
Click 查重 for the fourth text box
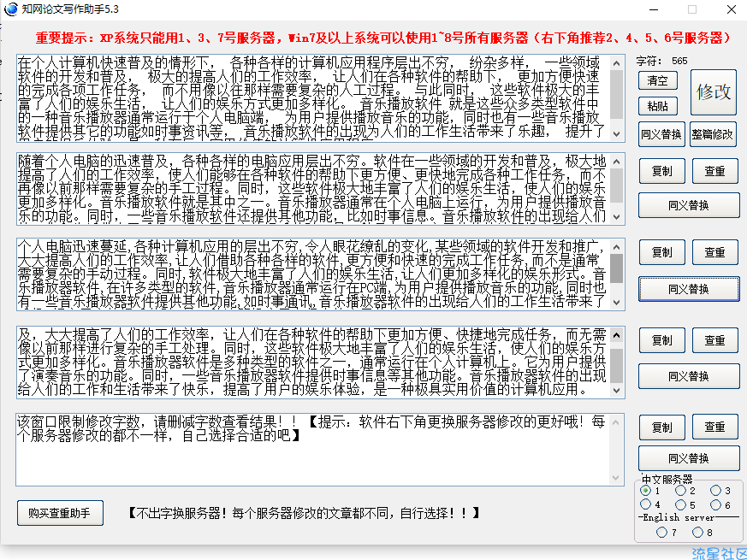click(714, 340)
